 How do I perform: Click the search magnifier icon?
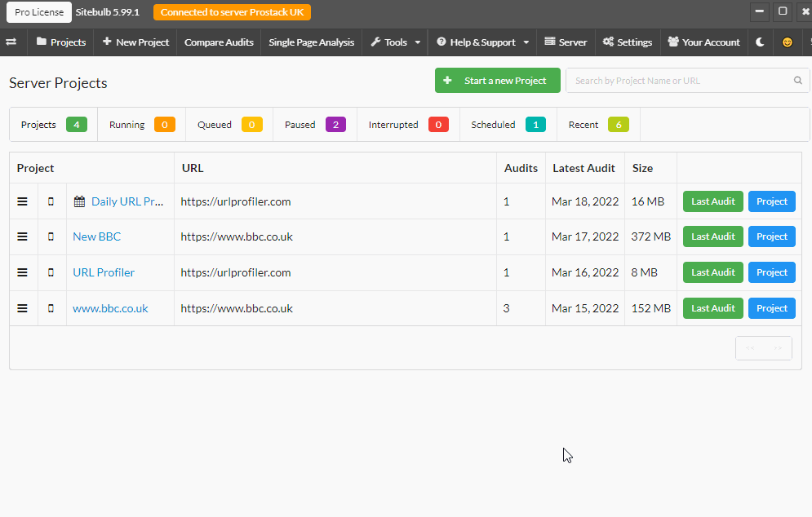(798, 80)
